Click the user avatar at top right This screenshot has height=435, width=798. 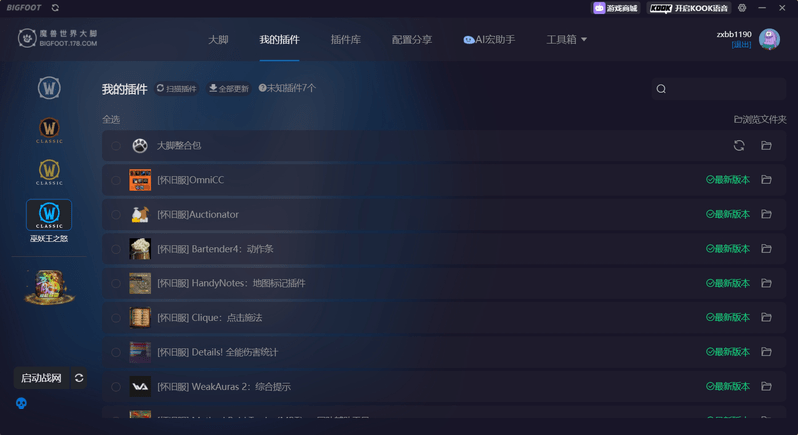tap(769, 39)
